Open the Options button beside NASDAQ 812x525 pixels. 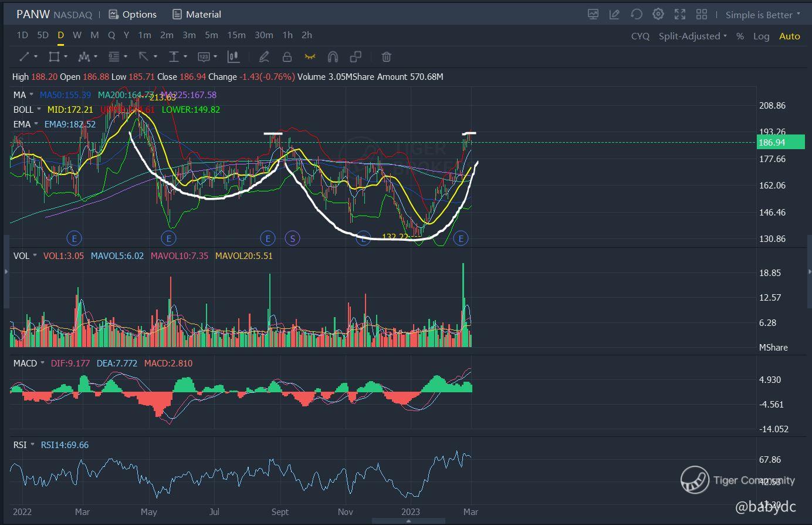tap(133, 14)
